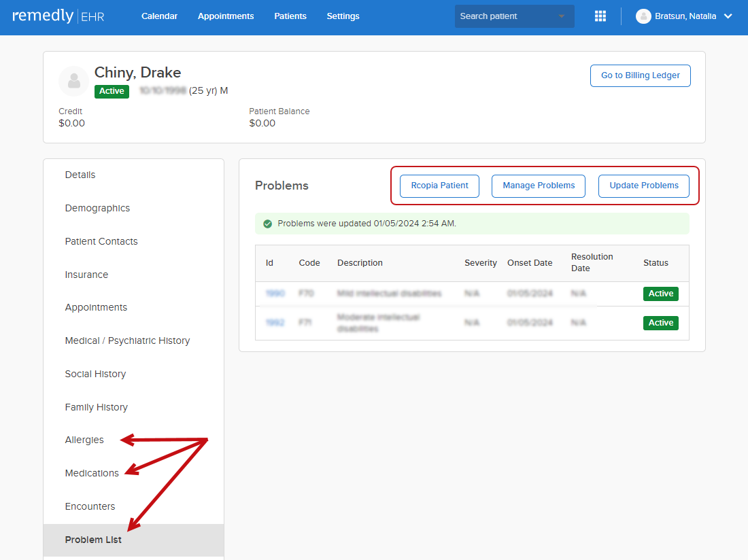Viewport: 748px width, 560px height.
Task: Open Social History section
Action: click(x=95, y=374)
